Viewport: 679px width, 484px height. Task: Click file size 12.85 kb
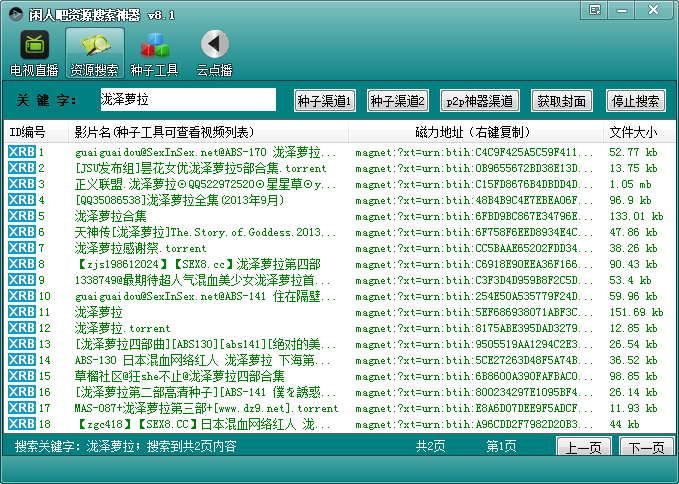tap(634, 328)
